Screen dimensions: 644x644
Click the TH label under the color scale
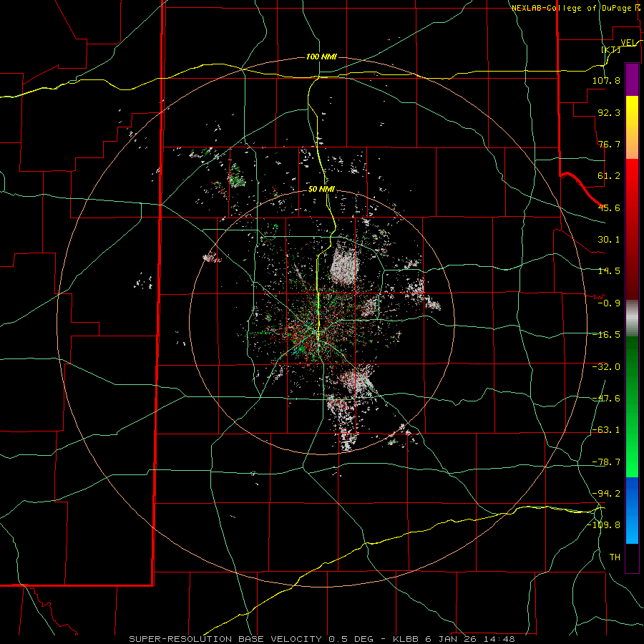615,557
